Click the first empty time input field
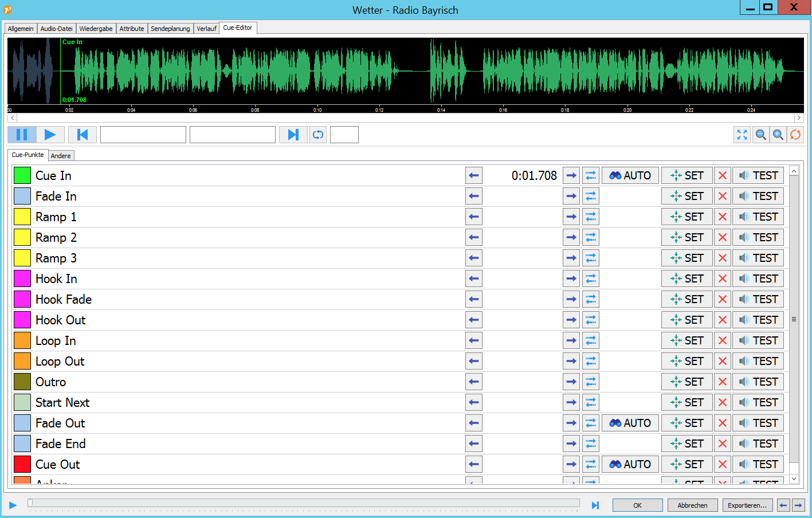 [x=143, y=135]
